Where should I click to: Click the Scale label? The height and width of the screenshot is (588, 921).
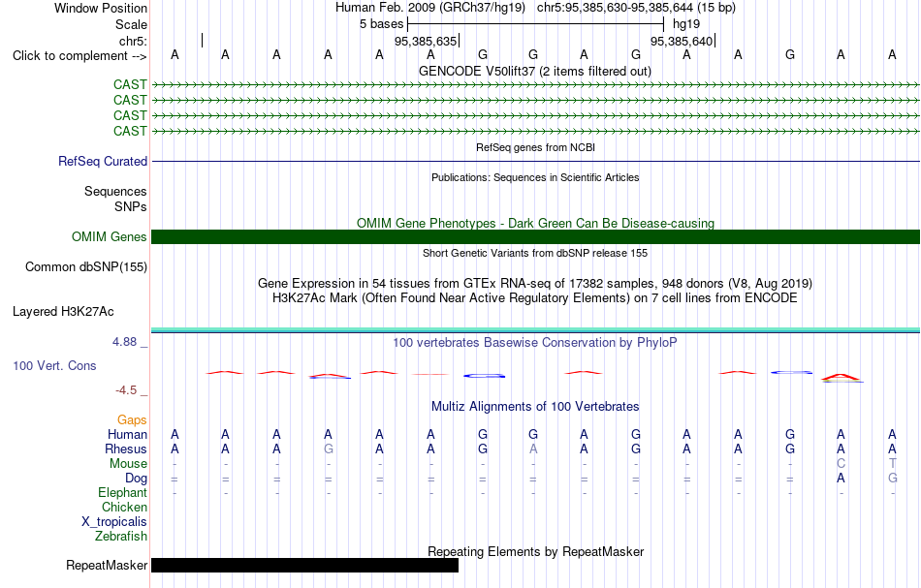[x=131, y=25]
